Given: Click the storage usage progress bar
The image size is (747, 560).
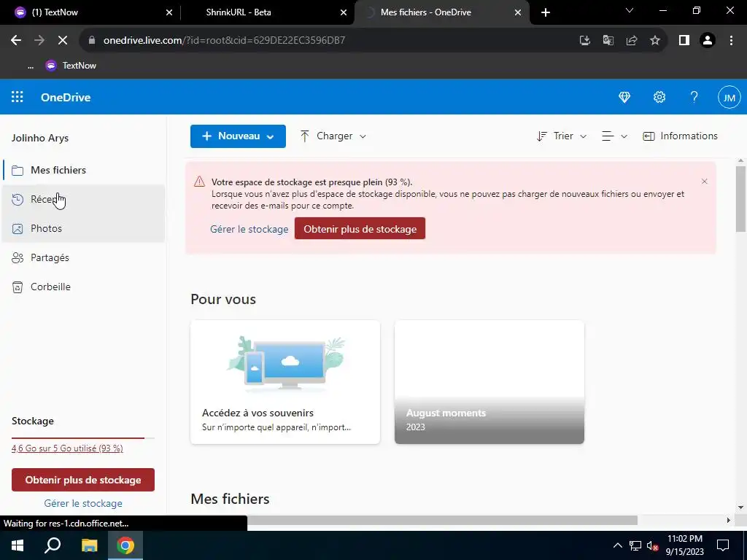Looking at the screenshot, I should click(x=83, y=437).
